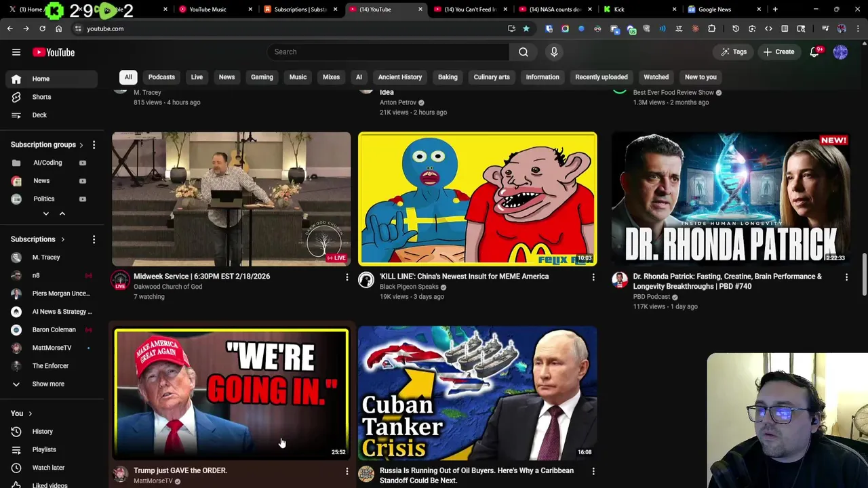
Task: Toggle the News group indicator
Action: tap(83, 181)
